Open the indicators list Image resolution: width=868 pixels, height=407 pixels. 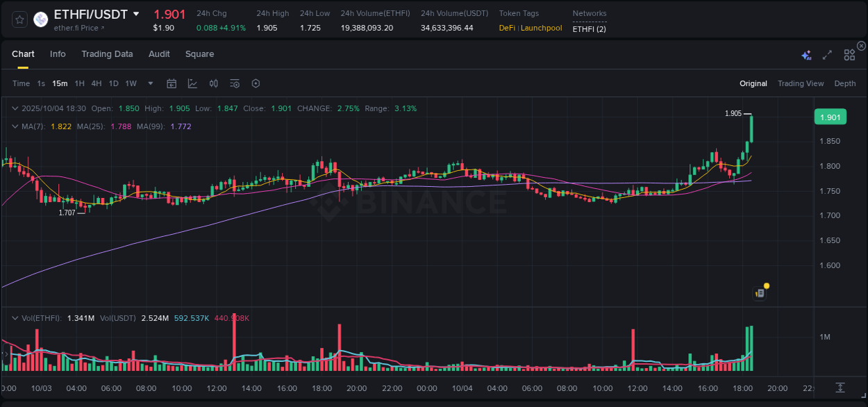(234, 83)
